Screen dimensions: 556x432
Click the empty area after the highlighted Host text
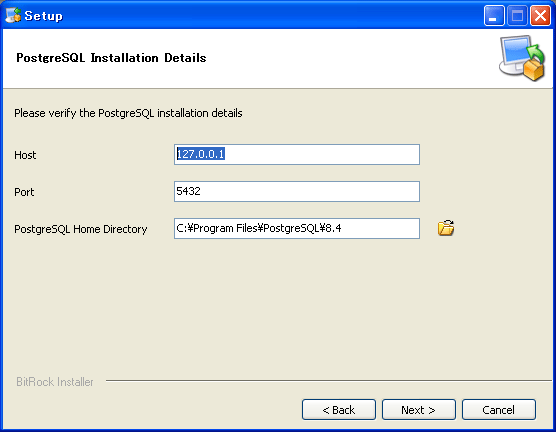(322, 154)
